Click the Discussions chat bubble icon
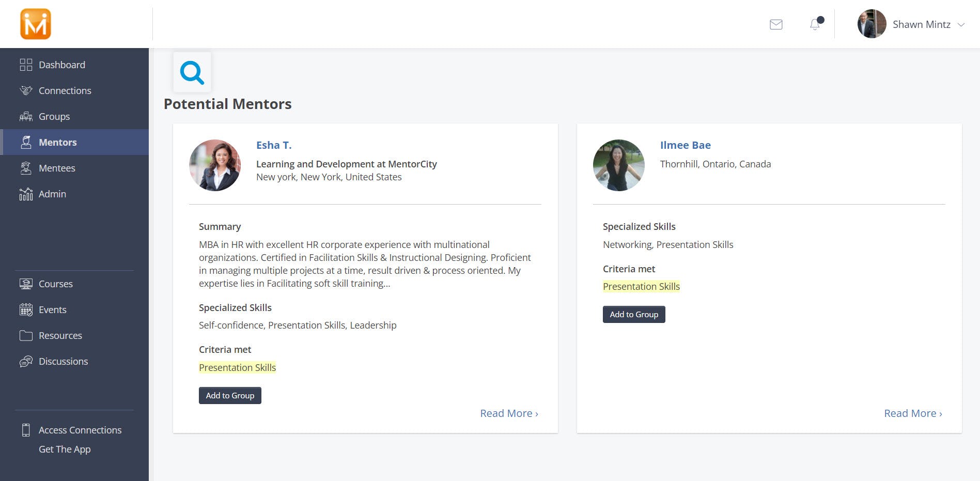 (x=26, y=361)
